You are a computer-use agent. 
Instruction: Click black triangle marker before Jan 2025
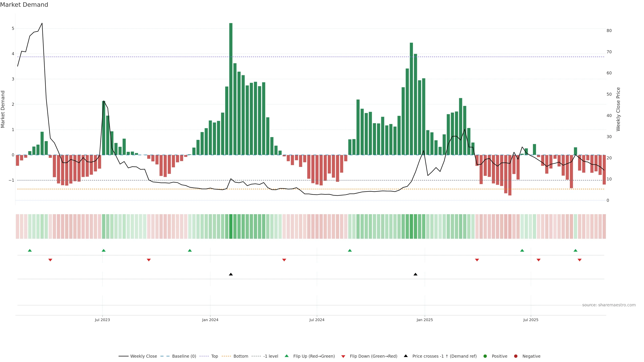click(416, 274)
